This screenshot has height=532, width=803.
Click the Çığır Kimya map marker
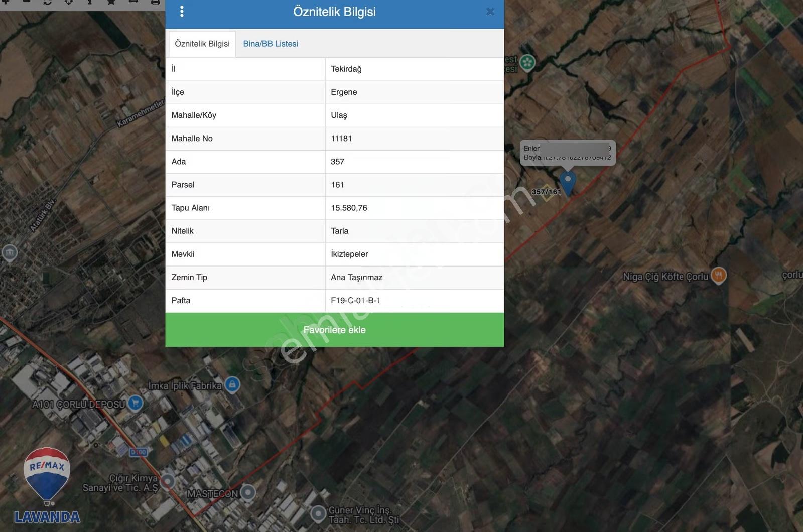(167, 481)
